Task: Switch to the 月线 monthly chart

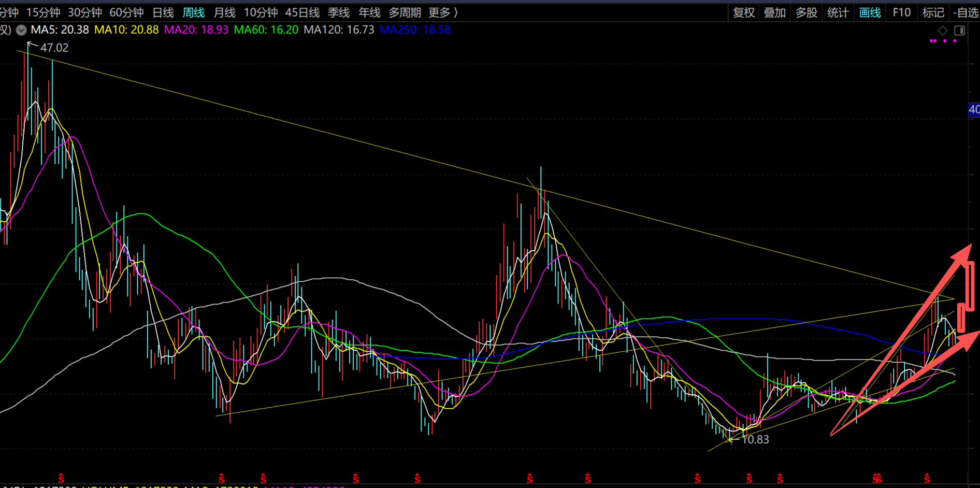Action: [224, 12]
